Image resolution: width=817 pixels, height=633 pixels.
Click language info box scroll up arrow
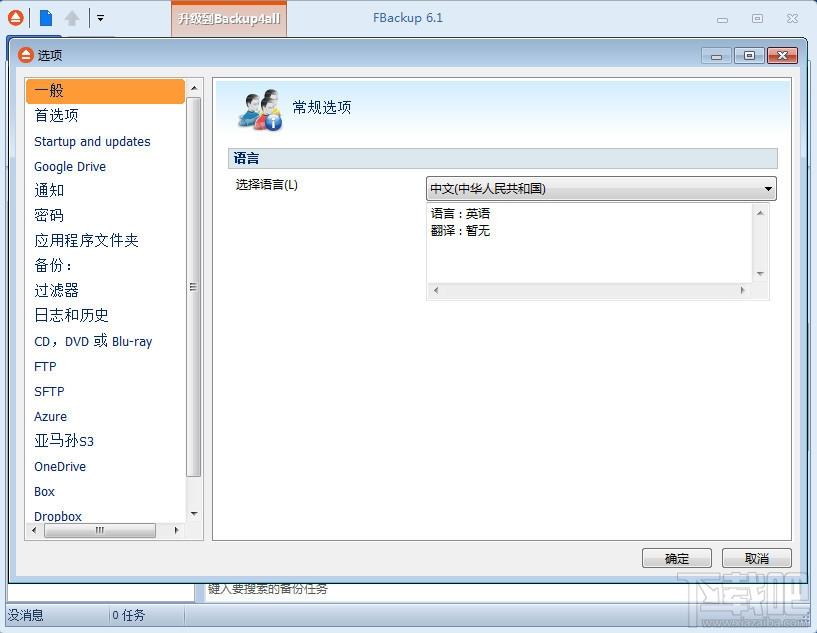coord(760,213)
